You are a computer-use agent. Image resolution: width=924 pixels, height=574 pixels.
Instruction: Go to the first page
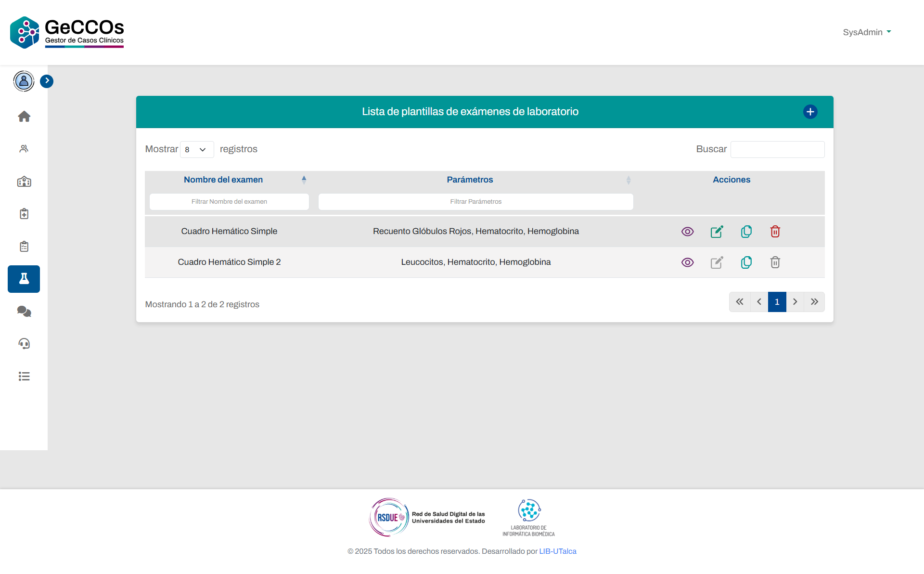tap(740, 302)
